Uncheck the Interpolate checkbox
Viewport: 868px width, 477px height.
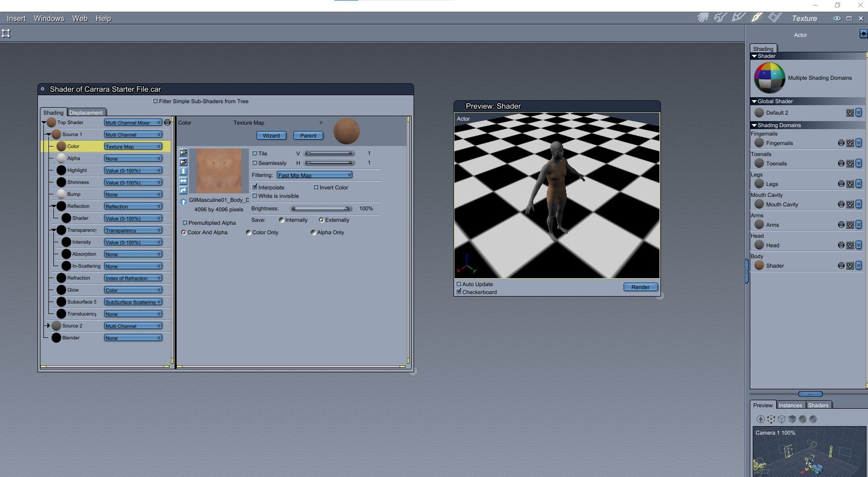point(255,187)
